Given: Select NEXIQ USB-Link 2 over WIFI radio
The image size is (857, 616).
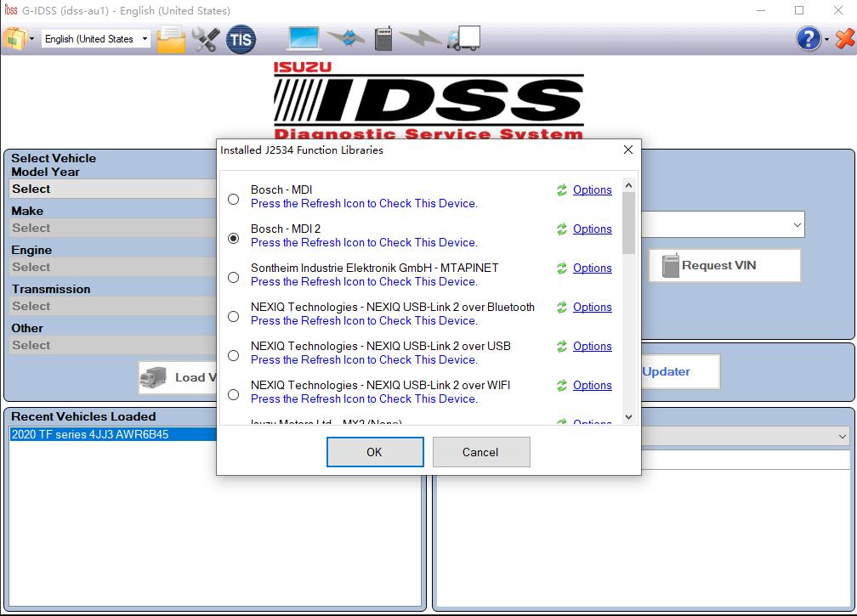Looking at the screenshot, I should (233, 394).
